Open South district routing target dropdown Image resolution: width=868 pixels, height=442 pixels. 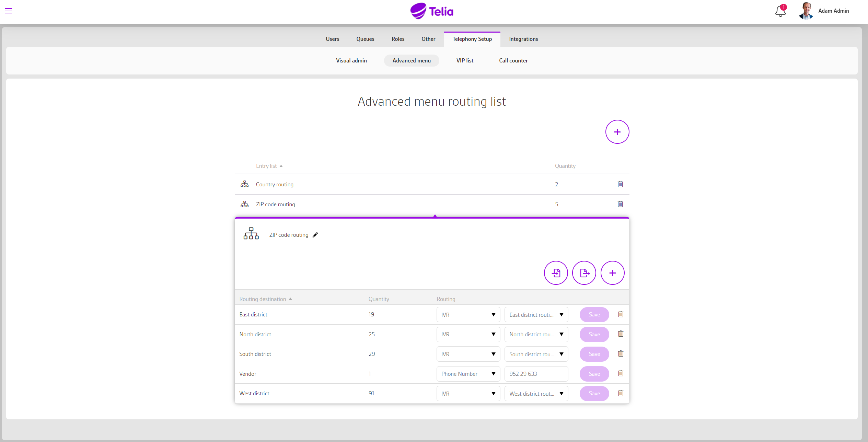pos(536,354)
